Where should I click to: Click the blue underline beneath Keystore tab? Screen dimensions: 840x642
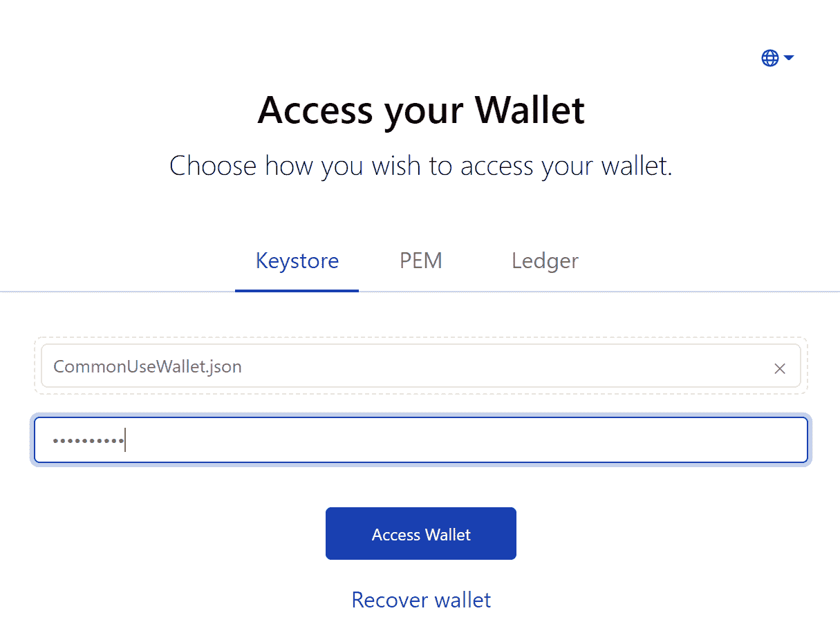coord(297,290)
